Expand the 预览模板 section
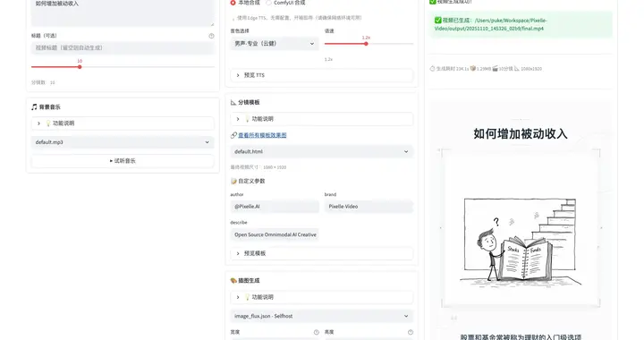Screen dimensions: 644x340 [322, 253]
